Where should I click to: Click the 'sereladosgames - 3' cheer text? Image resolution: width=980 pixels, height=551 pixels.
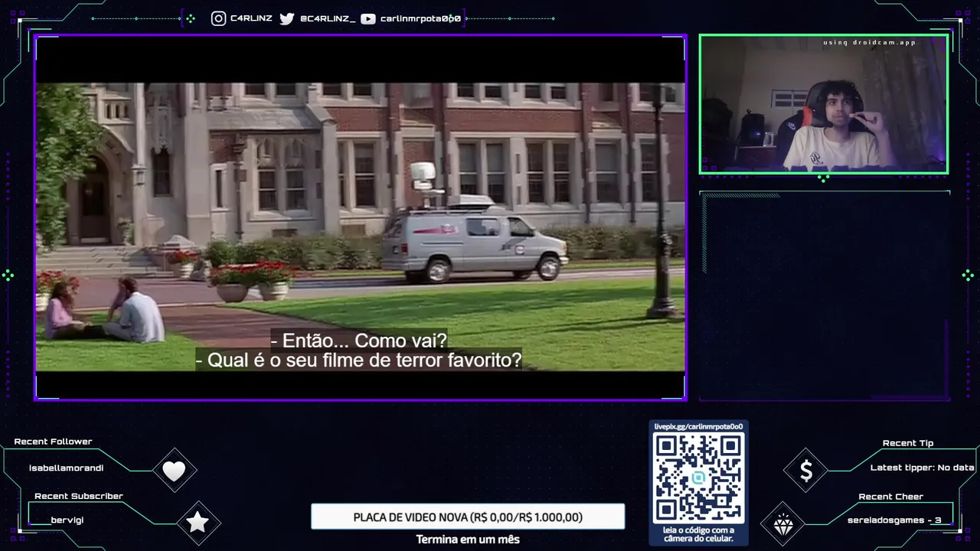[894, 520]
